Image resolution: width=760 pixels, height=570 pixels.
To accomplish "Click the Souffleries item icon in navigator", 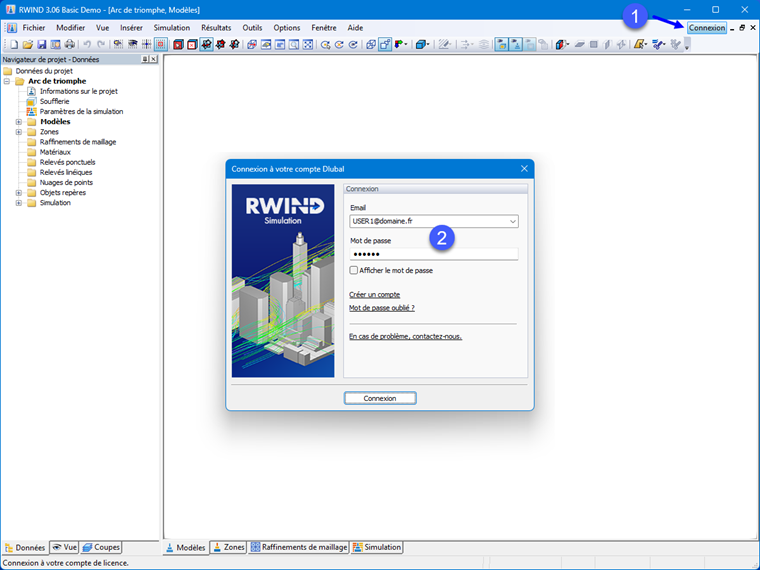I will coord(31,101).
